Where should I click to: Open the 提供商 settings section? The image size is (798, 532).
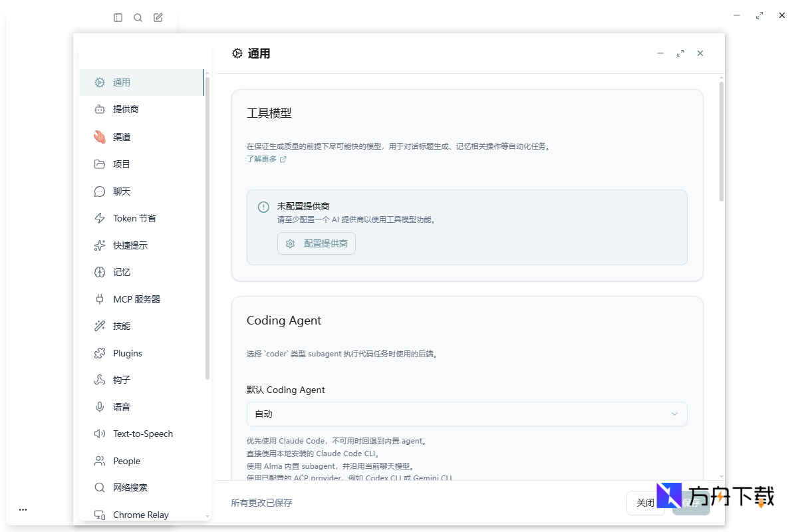(122, 109)
